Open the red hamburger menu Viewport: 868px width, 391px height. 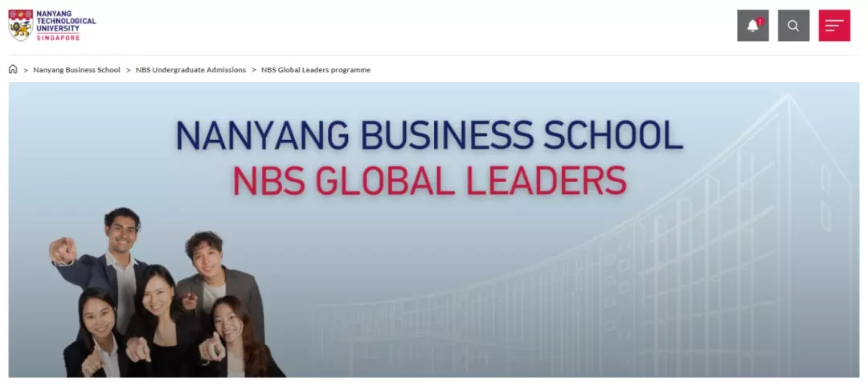coord(834,26)
